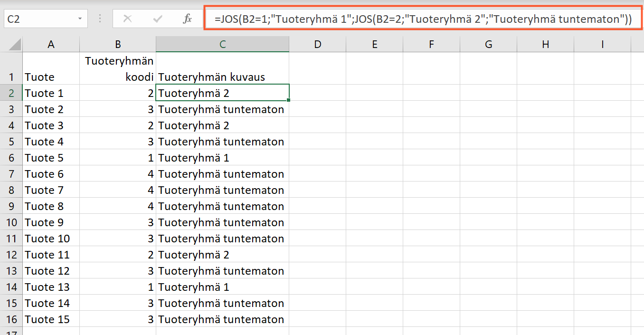Viewport: 644px width, 335px height.
Task: Click the Cancel (X) formula button
Action: pos(127,19)
